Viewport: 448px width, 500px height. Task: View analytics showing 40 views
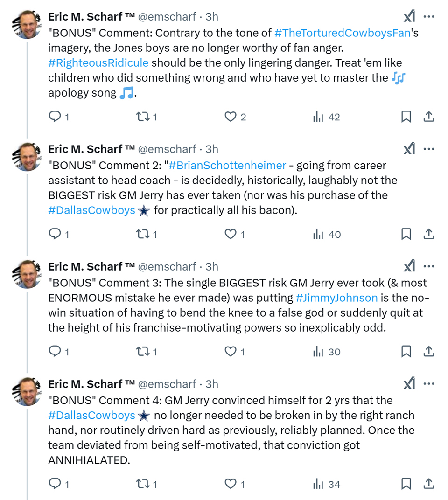tap(327, 234)
